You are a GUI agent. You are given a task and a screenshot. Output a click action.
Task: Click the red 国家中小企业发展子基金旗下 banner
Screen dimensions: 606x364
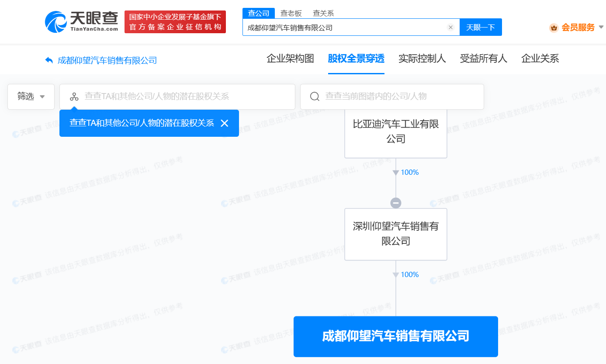(x=175, y=22)
